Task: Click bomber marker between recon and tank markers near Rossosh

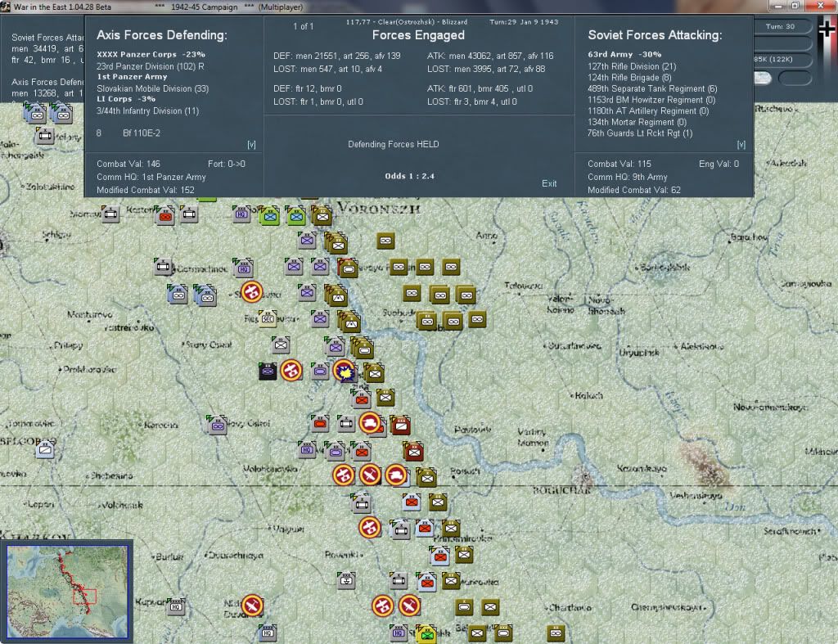Action: click(370, 475)
